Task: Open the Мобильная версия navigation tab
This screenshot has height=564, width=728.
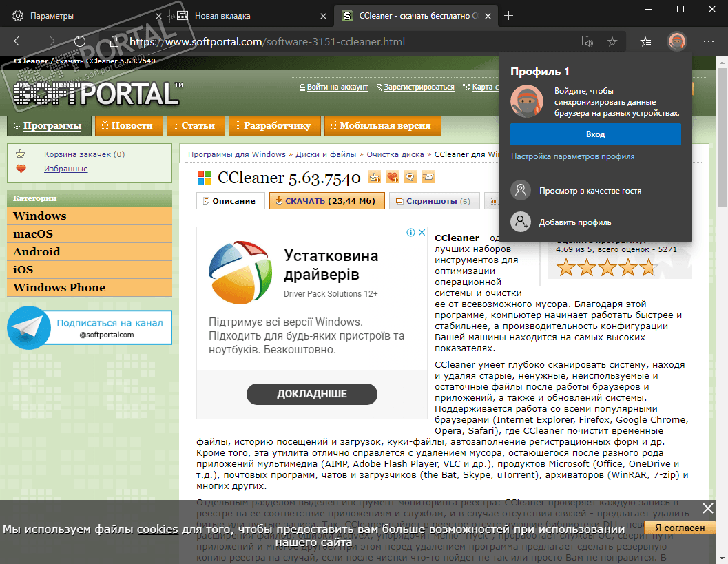Action: click(x=382, y=126)
